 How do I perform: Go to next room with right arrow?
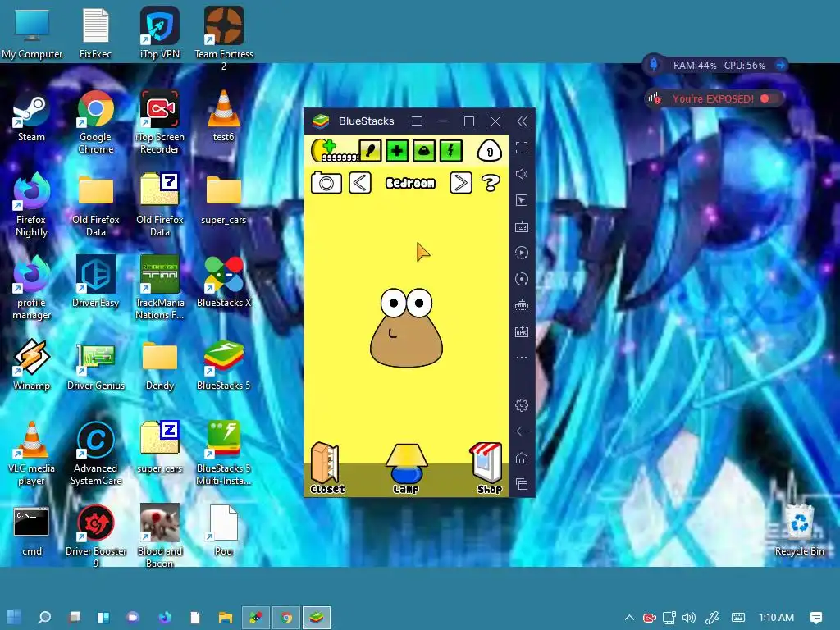tap(461, 183)
